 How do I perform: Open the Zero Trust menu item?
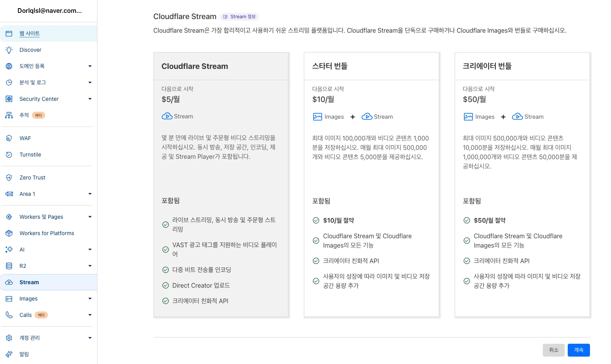pos(48,178)
